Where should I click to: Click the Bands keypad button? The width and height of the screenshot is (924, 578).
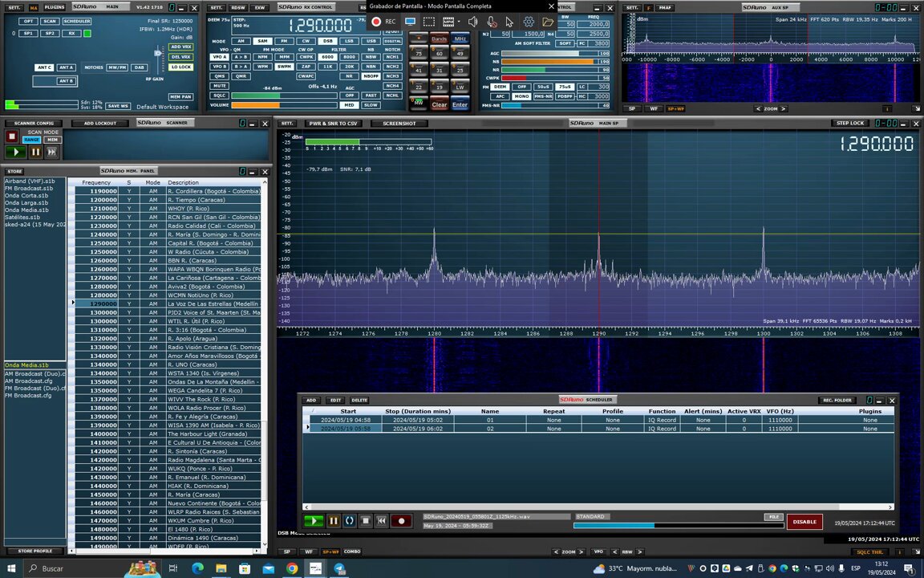(439, 39)
